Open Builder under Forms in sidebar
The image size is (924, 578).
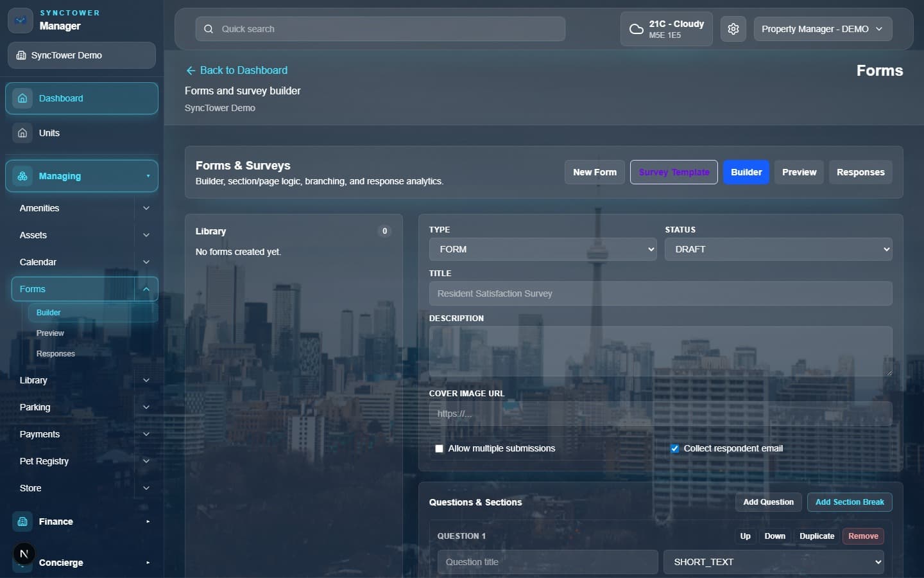(x=92, y=313)
